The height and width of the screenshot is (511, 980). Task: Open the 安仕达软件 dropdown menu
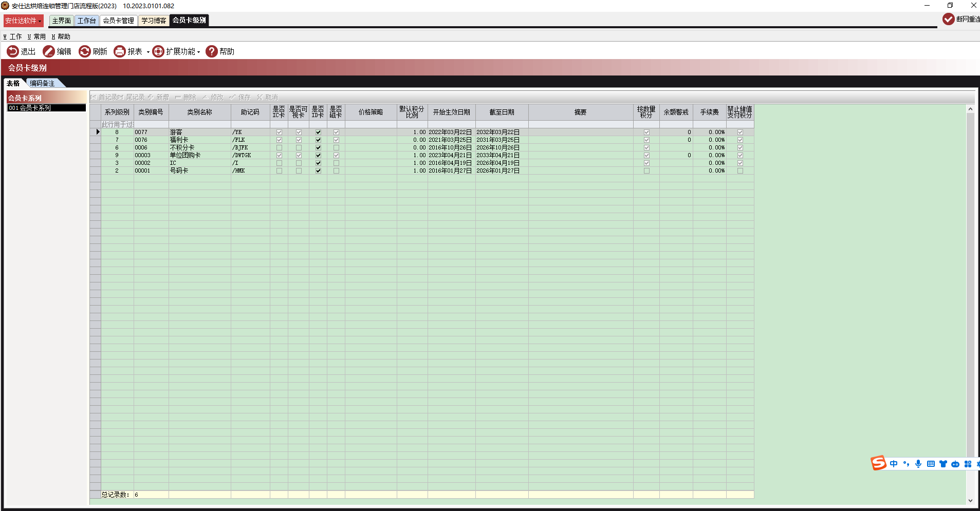point(24,21)
